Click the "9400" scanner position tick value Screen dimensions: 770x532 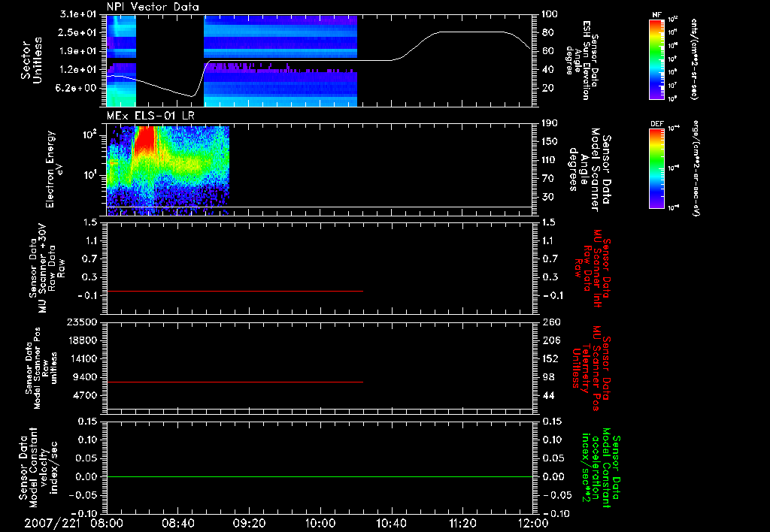point(84,377)
